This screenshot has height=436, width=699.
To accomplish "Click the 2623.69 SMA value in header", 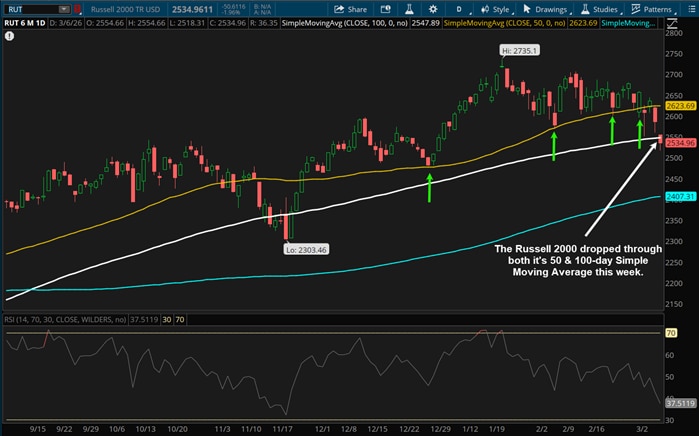I will point(583,23).
